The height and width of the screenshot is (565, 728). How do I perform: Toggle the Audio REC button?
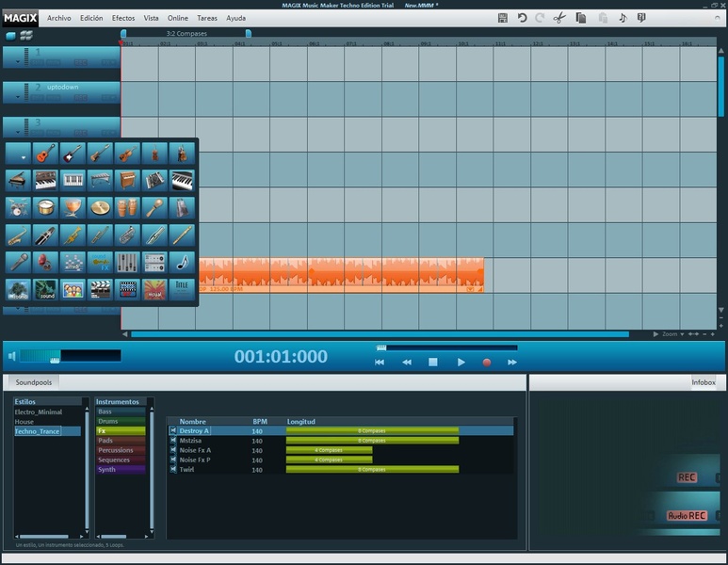coord(687,516)
